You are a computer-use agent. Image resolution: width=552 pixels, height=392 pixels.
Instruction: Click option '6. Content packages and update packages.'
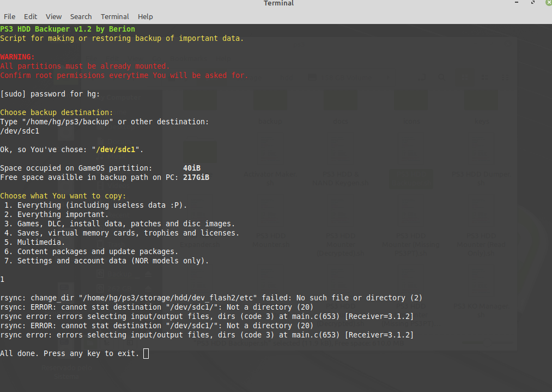(91, 251)
